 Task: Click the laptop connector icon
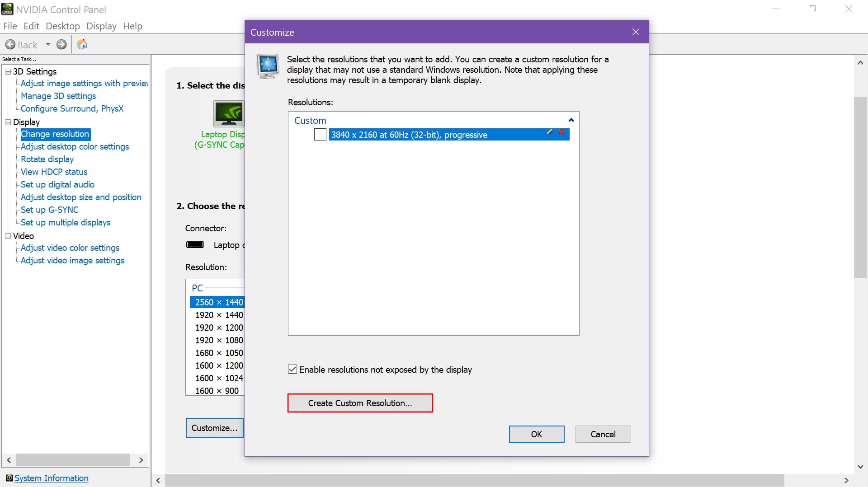pyautogui.click(x=195, y=244)
